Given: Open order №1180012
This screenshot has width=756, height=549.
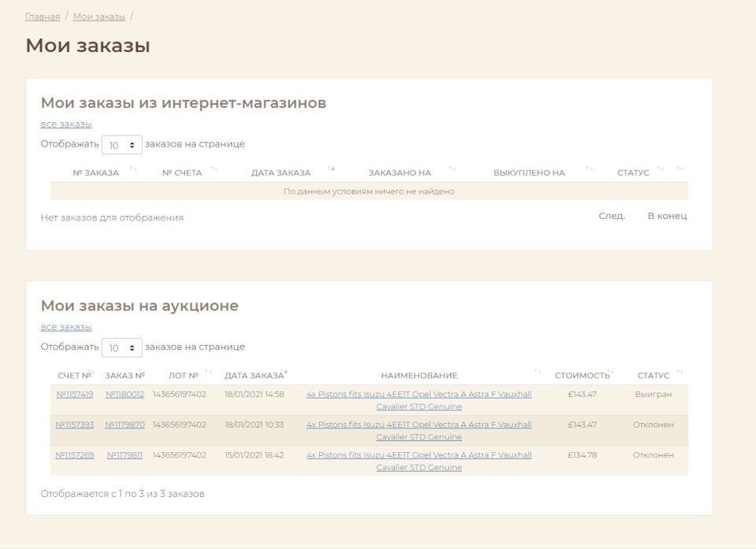Looking at the screenshot, I should (x=125, y=394).
